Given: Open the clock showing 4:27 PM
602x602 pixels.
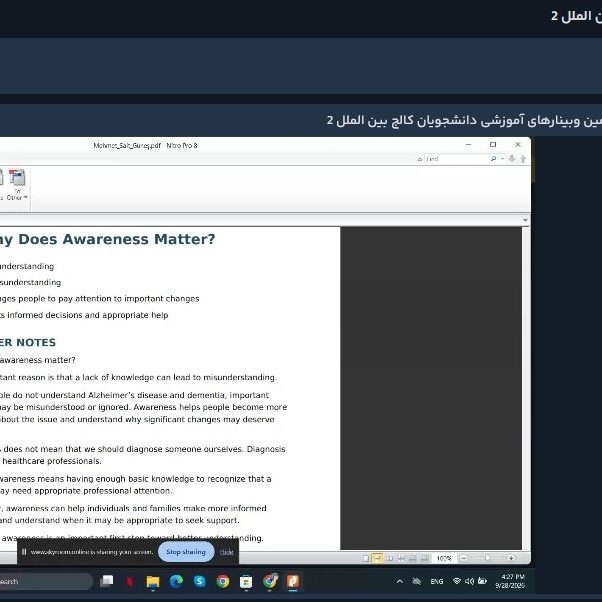Looking at the screenshot, I should click(x=510, y=581).
